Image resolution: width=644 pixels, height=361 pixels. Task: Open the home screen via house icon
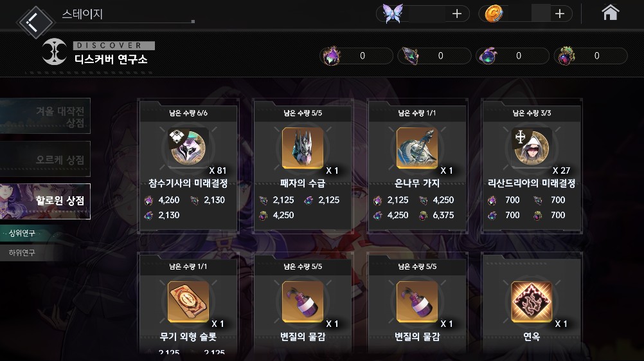click(x=611, y=13)
